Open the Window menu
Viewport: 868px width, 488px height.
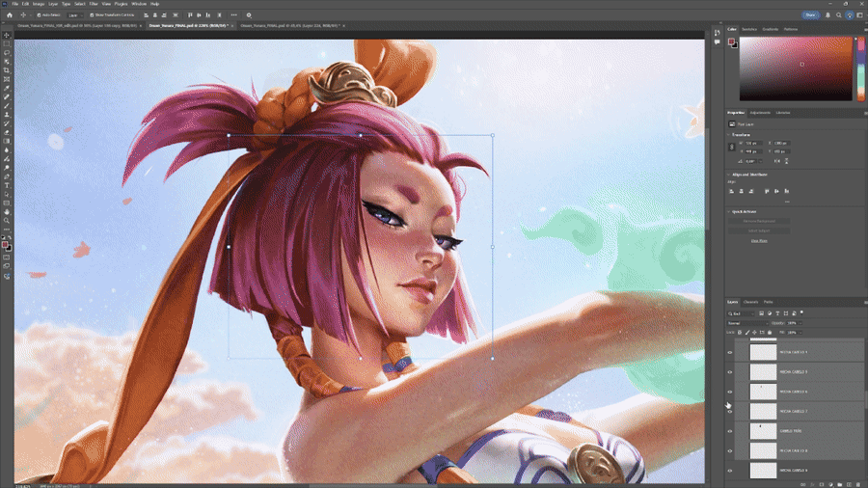139,4
